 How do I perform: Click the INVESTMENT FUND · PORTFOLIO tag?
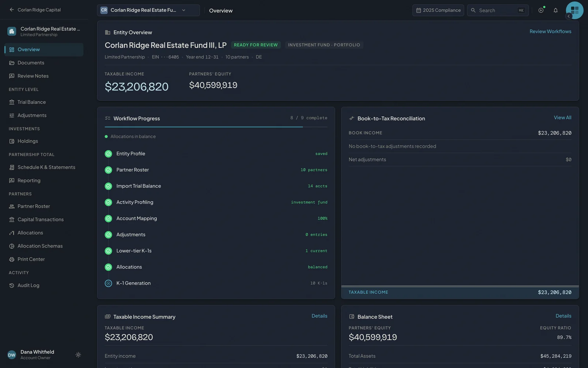[x=324, y=45]
